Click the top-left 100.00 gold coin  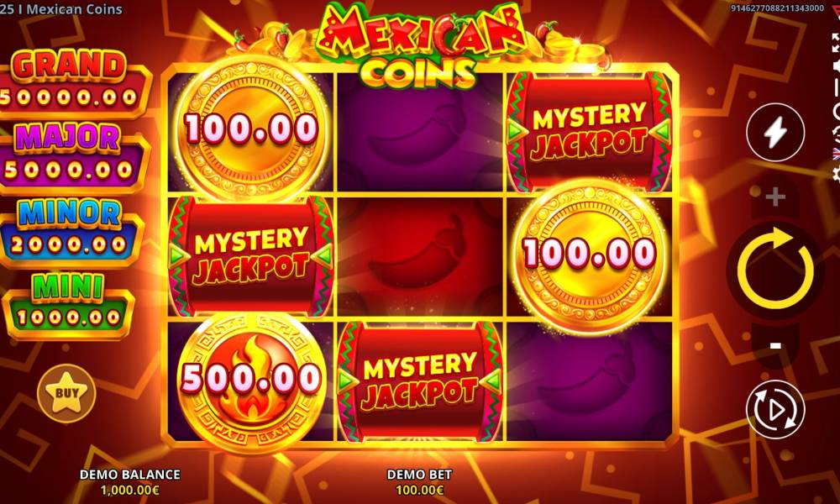coord(250,129)
